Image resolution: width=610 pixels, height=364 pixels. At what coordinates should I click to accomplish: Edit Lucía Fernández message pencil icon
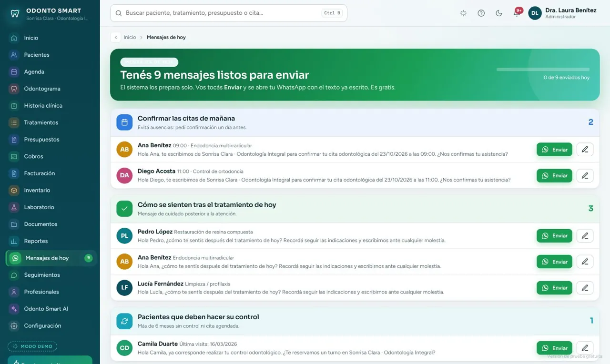point(585,288)
